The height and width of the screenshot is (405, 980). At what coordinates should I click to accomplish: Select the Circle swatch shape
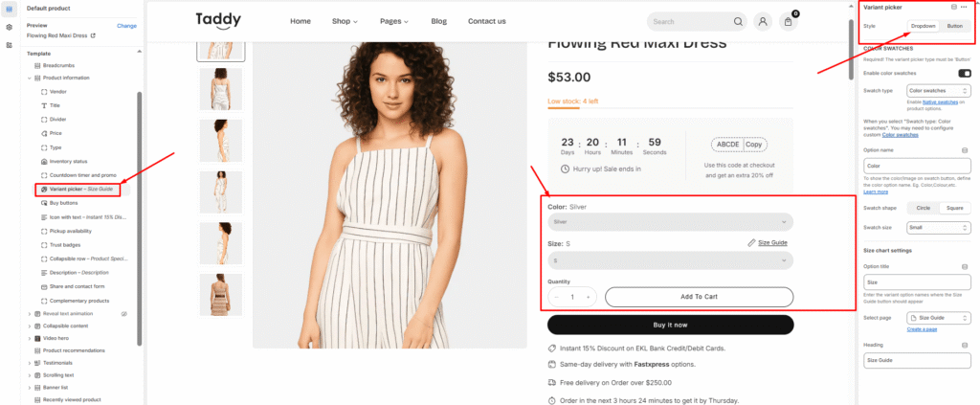(923, 208)
